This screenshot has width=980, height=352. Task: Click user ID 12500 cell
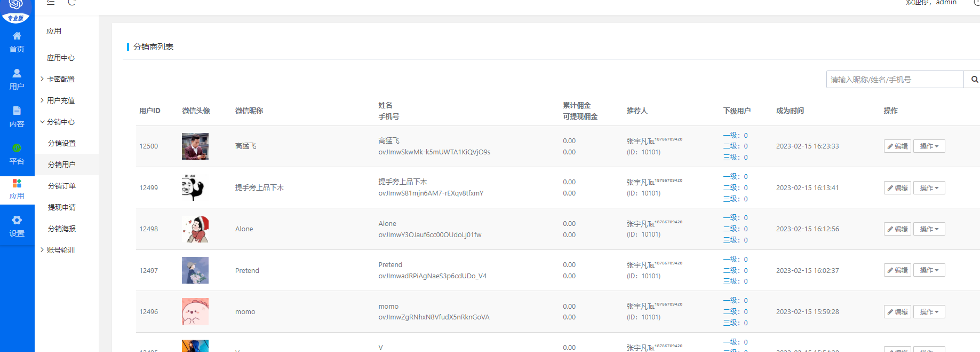coord(149,146)
